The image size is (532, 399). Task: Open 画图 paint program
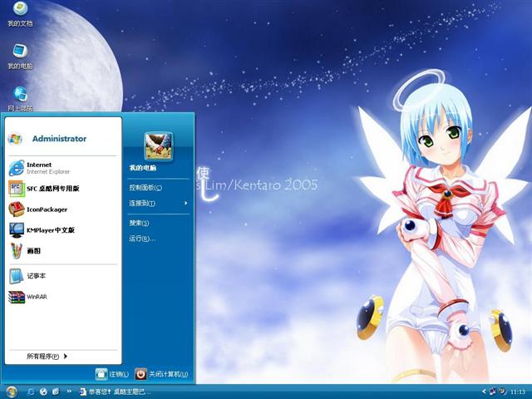point(33,251)
